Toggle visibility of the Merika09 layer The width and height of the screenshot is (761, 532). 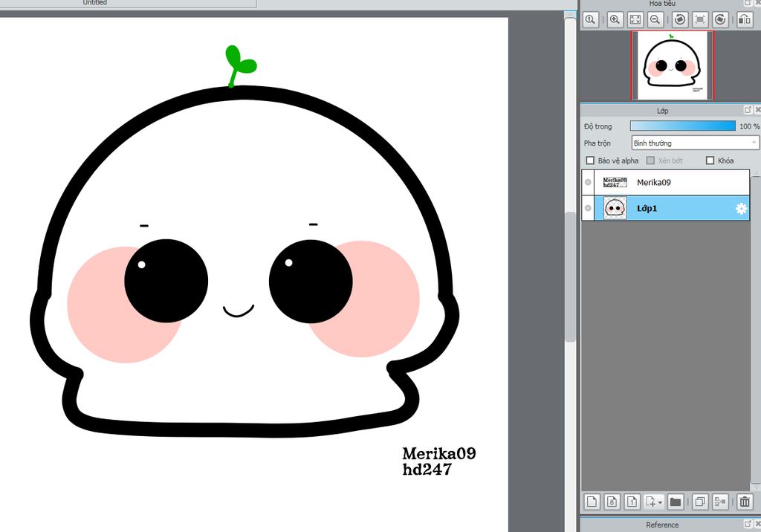588,183
